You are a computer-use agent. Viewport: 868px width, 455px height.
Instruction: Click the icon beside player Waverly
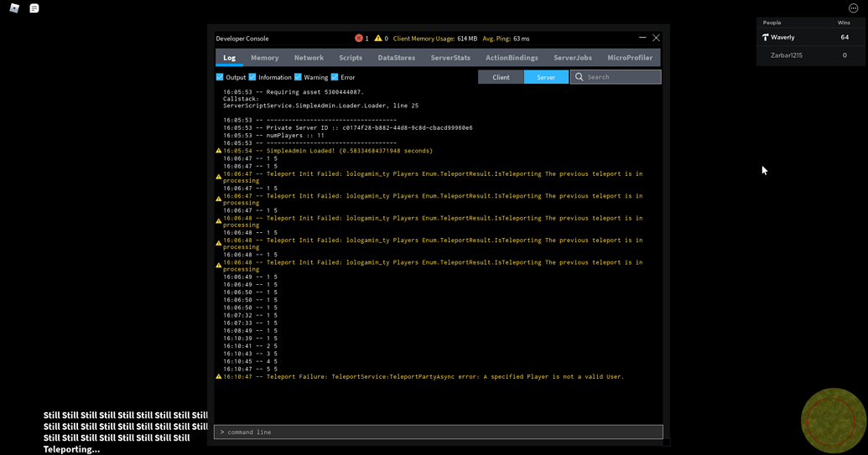[x=765, y=38]
